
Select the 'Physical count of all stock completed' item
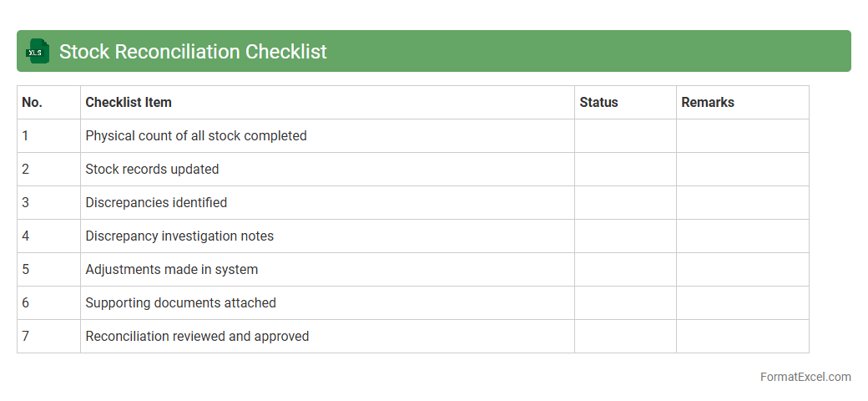[196, 135]
